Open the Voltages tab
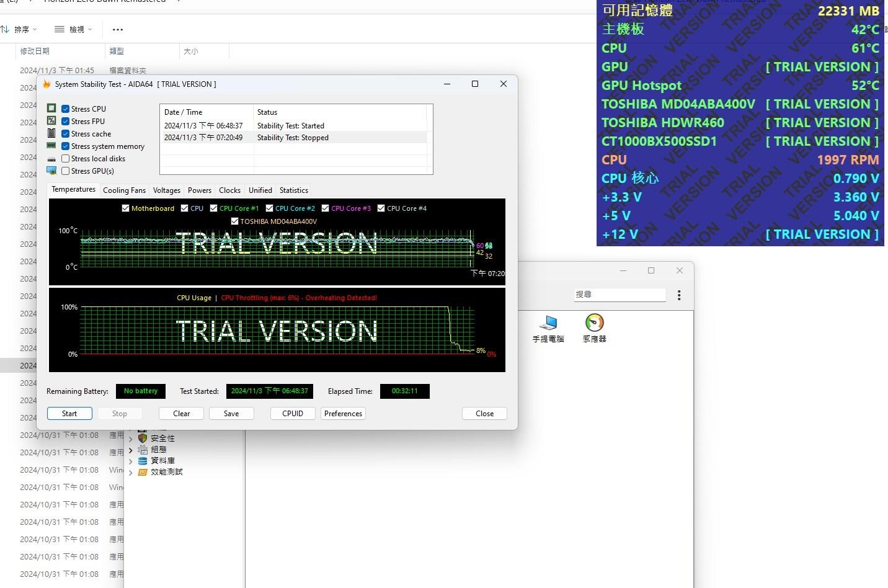This screenshot has height=588, width=888. click(166, 190)
